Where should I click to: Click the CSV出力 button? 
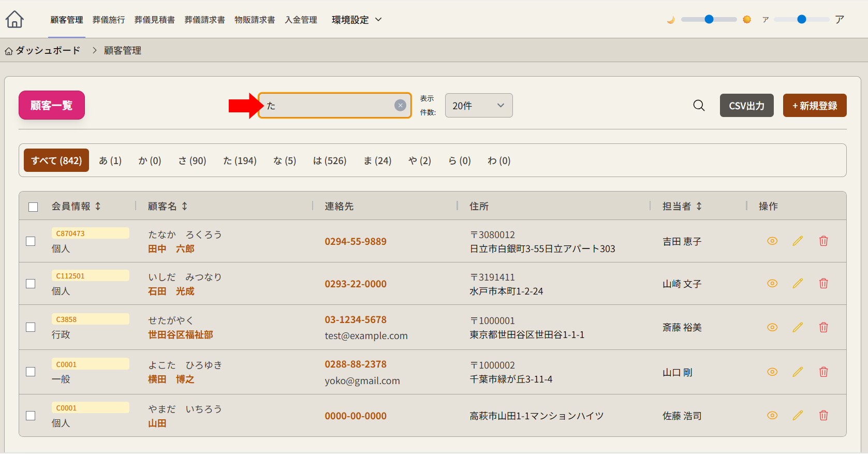point(746,106)
